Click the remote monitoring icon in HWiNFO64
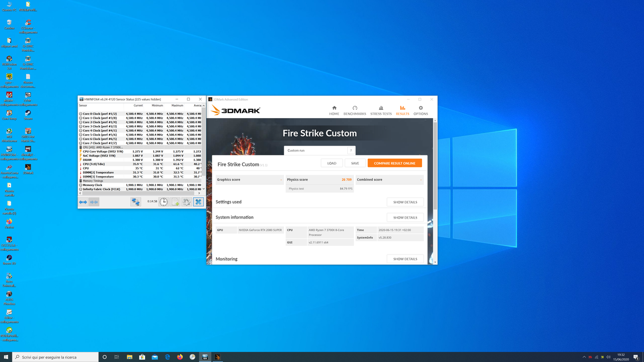The image size is (644, 362). (136, 202)
